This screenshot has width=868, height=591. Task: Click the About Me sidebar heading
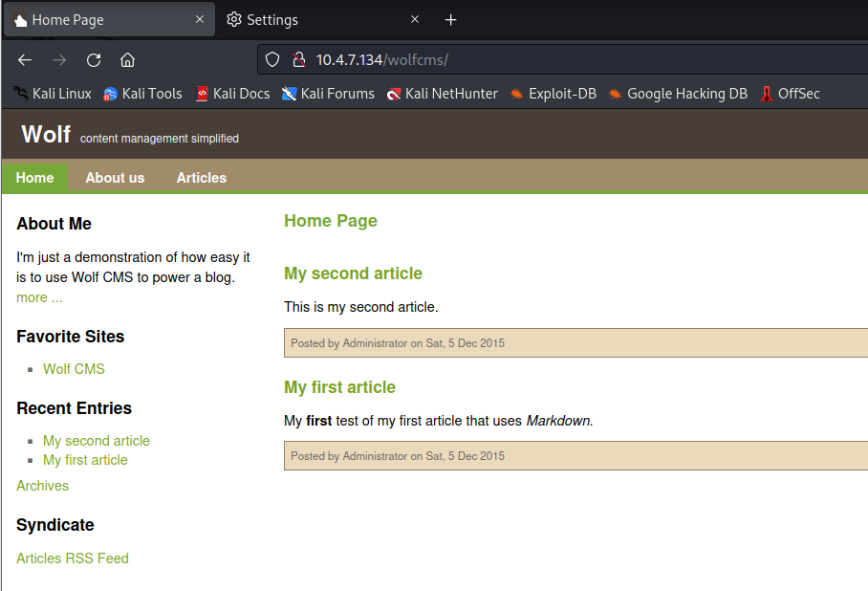(54, 223)
